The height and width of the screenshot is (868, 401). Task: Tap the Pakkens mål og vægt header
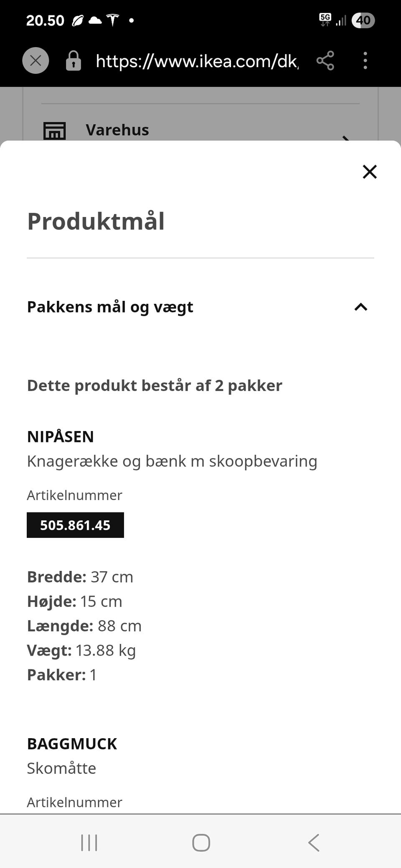(110, 307)
